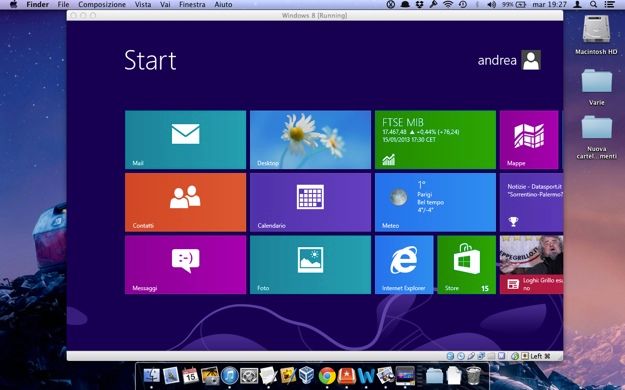Open the Finder menu
625x390 pixels.
(x=37, y=4)
